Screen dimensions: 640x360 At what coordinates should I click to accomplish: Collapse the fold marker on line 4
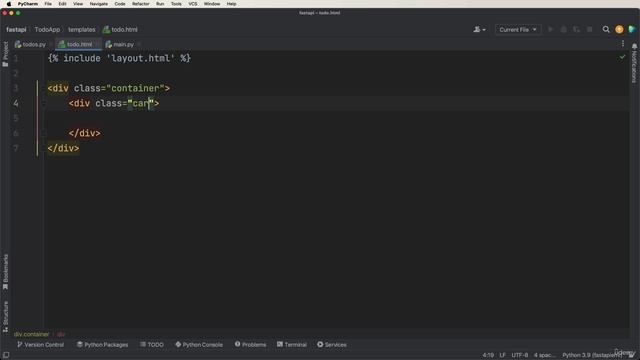43,103
